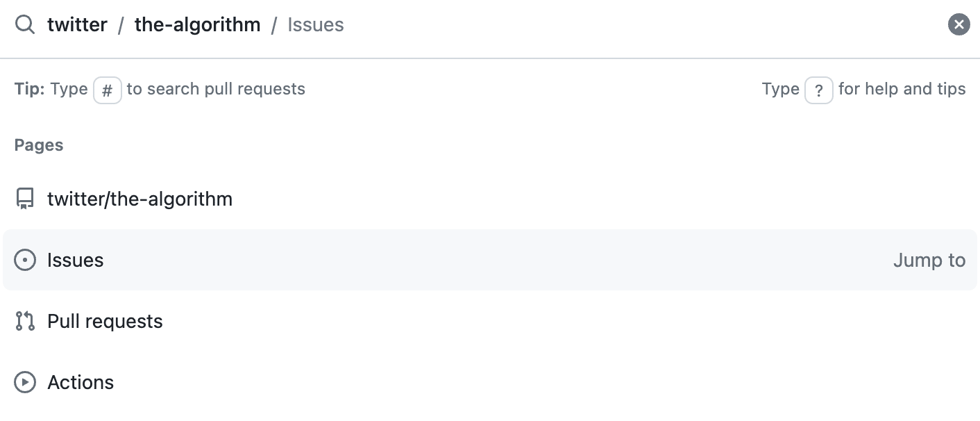Go to the Actions page result

490,383
